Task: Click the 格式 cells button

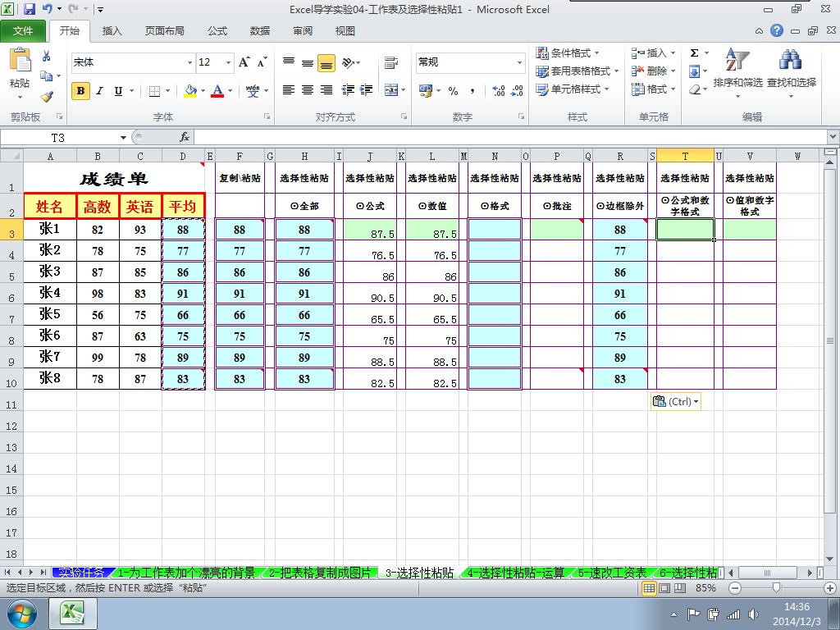Action: click(x=653, y=89)
